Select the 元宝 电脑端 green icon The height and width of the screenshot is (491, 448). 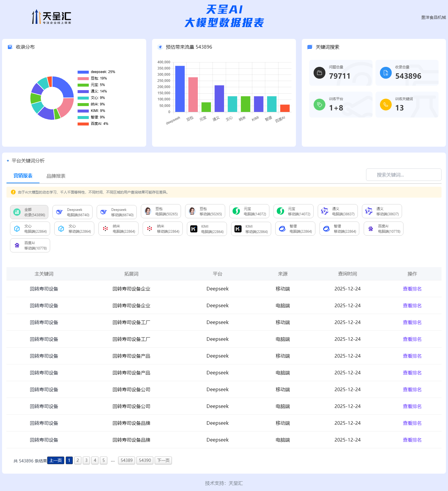[236, 211]
